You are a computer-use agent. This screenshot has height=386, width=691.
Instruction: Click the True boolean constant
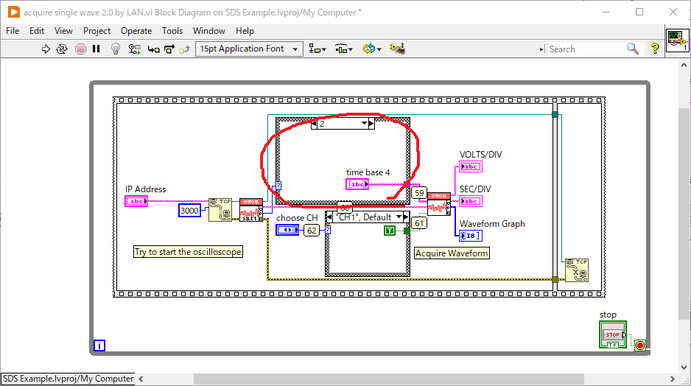click(x=390, y=230)
